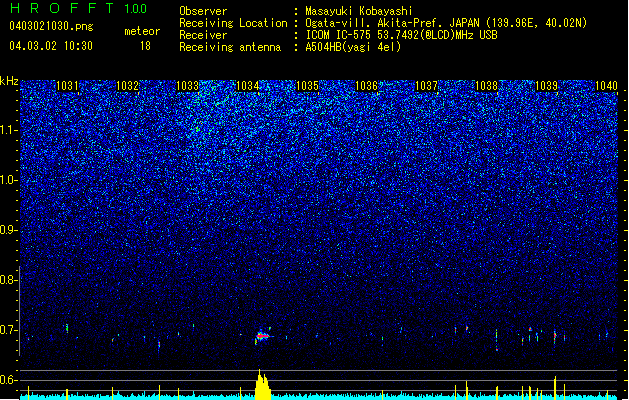This screenshot has width=629, height=400.
Task: Click the 1037 time marker
Action: [426, 86]
